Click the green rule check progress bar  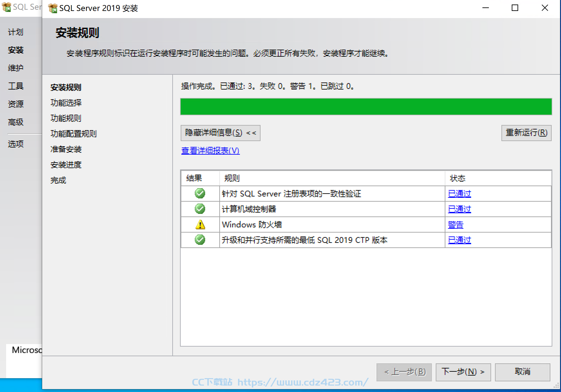pyautogui.click(x=366, y=107)
